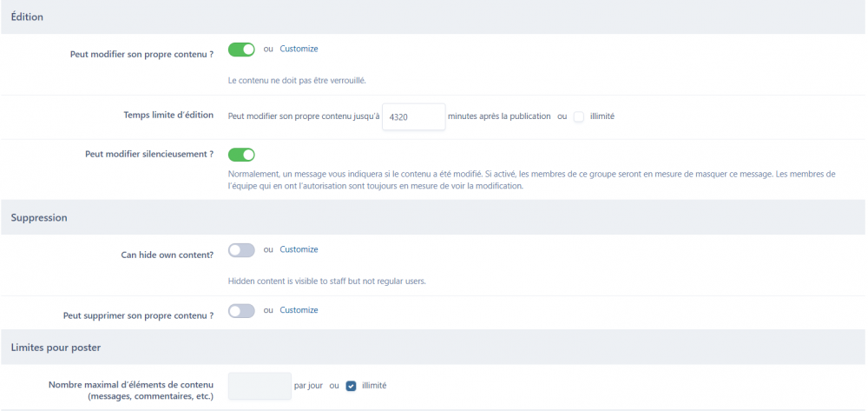This screenshot has height=411, width=868.
Task: Click the "Temps limite d'édition" label
Action: click(x=169, y=115)
